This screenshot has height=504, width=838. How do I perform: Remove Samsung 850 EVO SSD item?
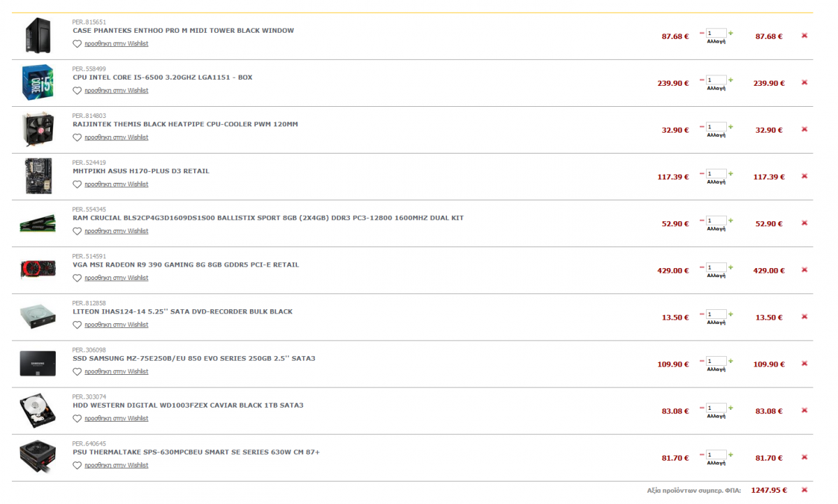pos(804,363)
